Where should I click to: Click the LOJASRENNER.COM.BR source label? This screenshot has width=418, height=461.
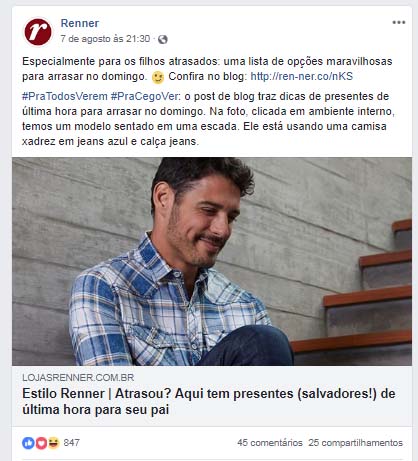(78, 378)
